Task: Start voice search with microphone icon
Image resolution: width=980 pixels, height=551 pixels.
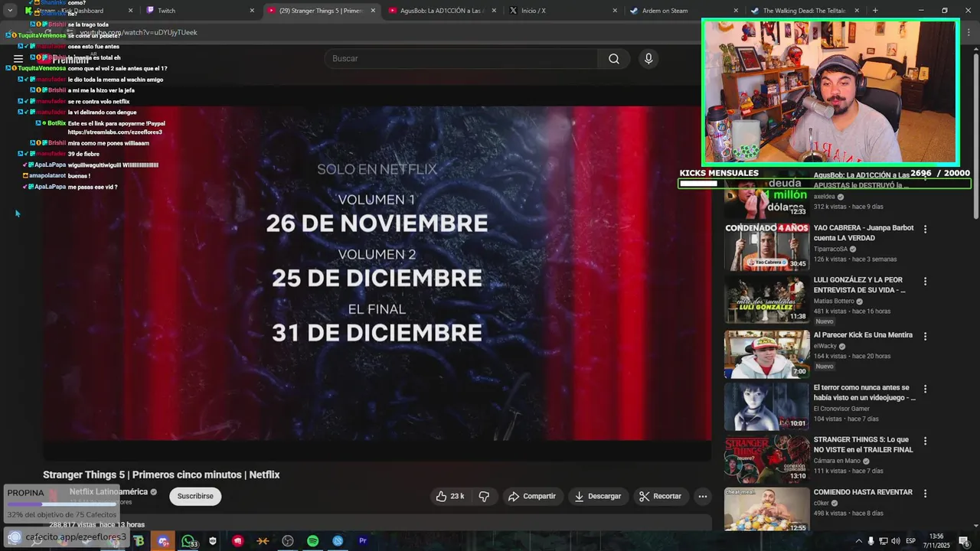Action: (648, 59)
